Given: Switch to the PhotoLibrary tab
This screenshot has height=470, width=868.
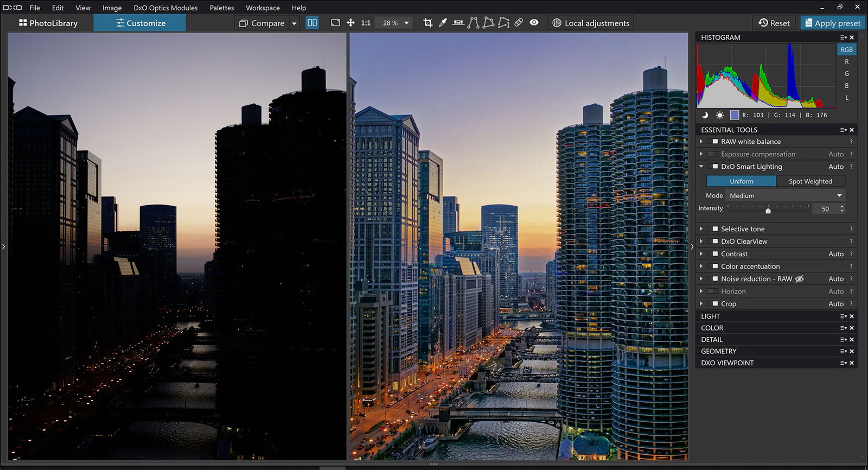Looking at the screenshot, I should [x=48, y=23].
